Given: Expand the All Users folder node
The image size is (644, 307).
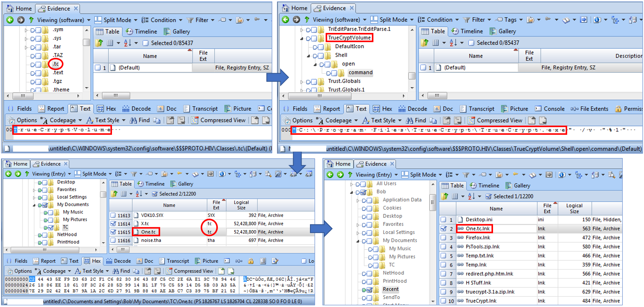Looking at the screenshot, I should [x=352, y=184].
